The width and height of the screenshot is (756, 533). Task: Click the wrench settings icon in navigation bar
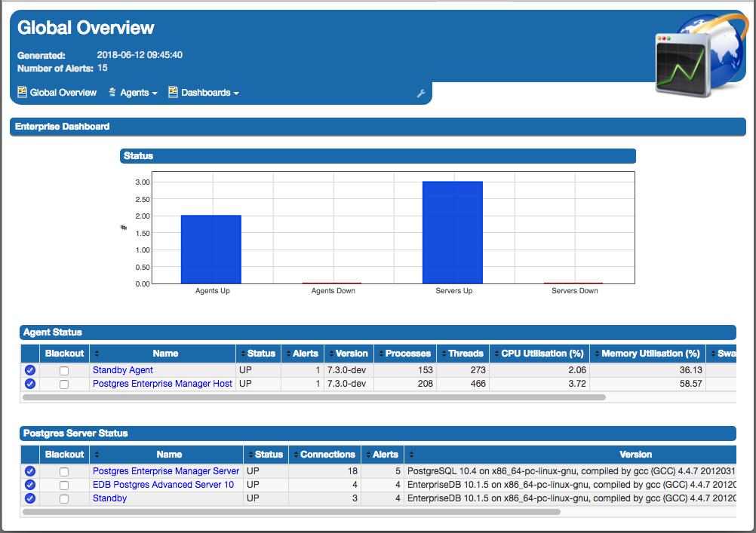[422, 93]
